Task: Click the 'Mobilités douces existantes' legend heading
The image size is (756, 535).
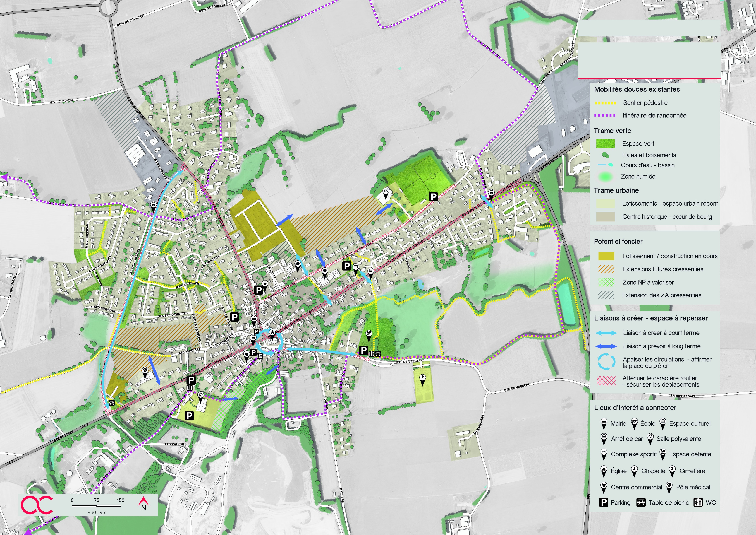Action: pyautogui.click(x=637, y=89)
